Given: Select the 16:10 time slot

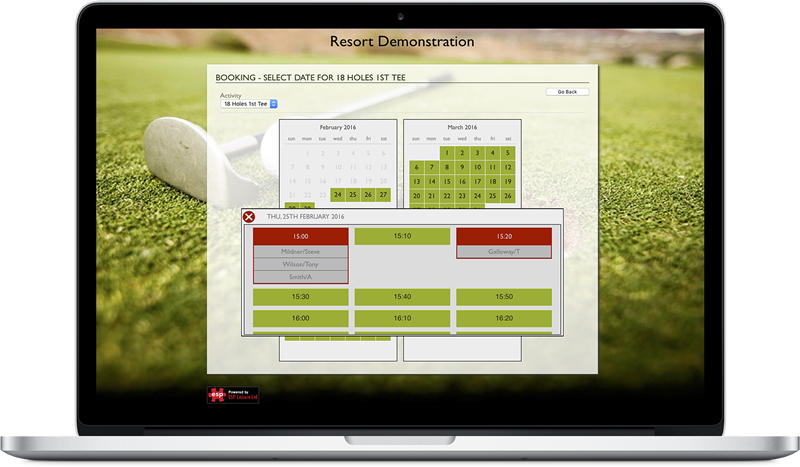Looking at the screenshot, I should [402, 318].
